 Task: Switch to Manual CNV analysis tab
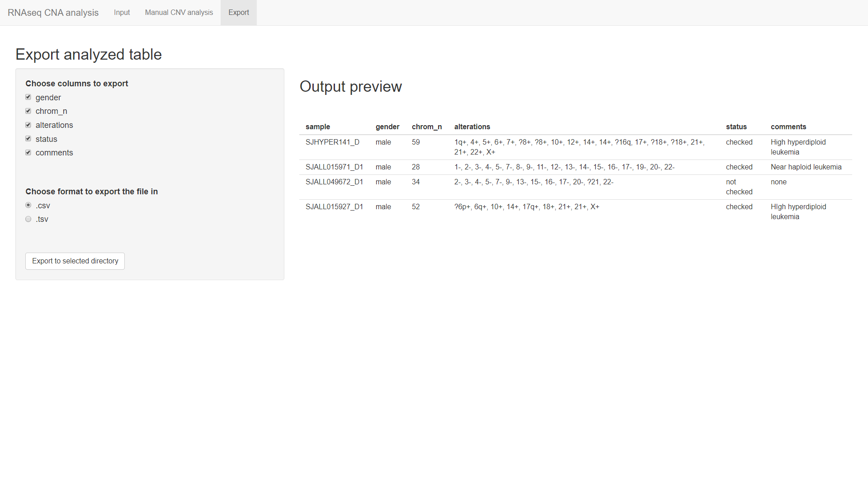click(179, 13)
